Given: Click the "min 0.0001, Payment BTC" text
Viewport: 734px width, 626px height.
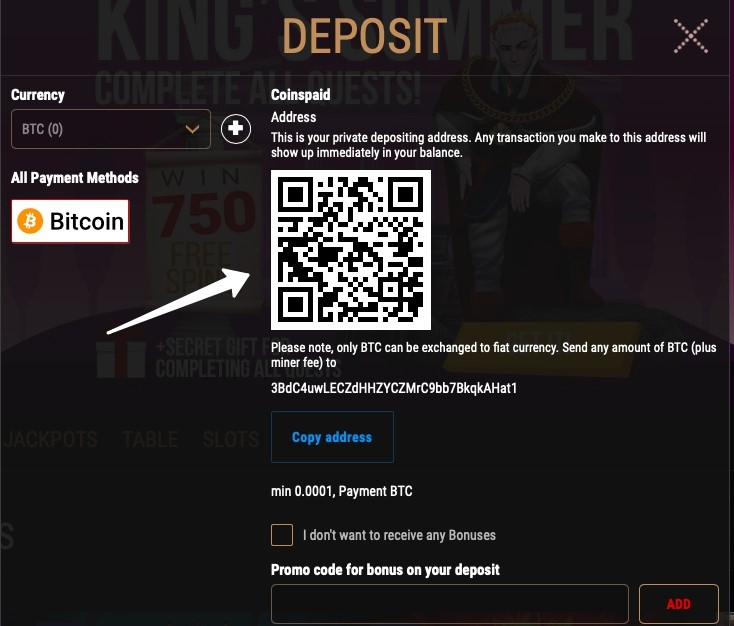Looking at the screenshot, I should coord(342,491).
